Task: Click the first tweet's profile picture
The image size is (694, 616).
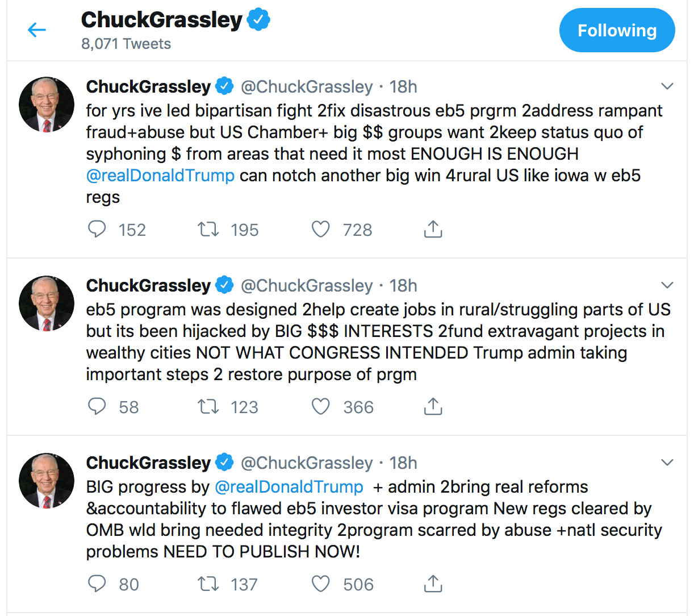Action: tap(47, 105)
